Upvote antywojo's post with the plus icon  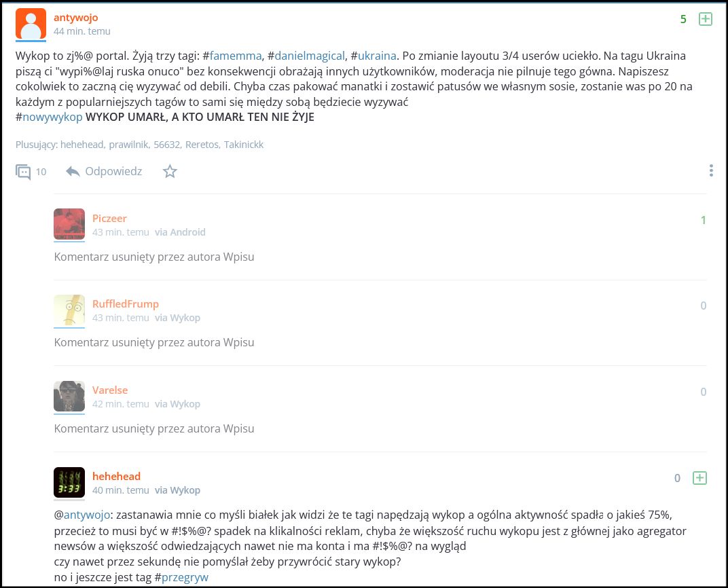coord(705,19)
